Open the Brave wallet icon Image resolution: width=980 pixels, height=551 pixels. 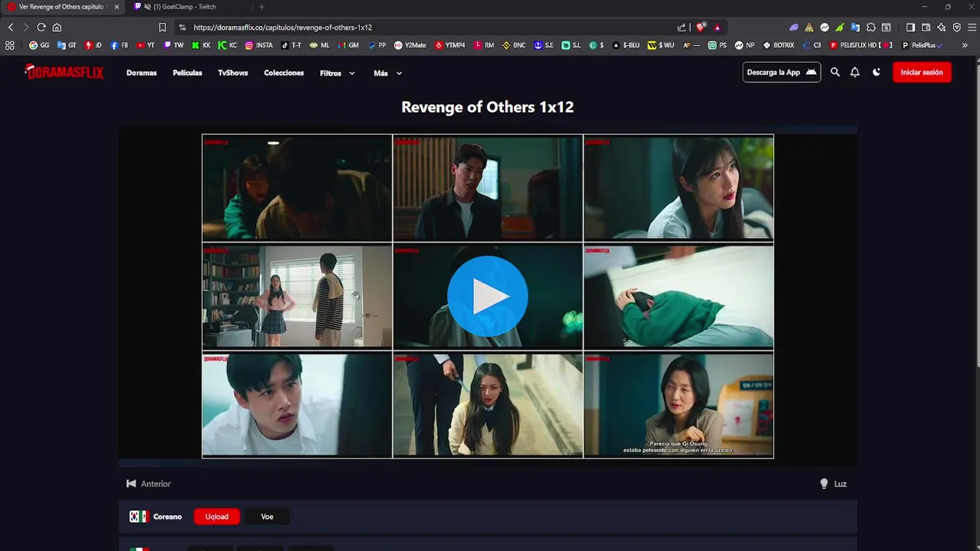coord(926,27)
